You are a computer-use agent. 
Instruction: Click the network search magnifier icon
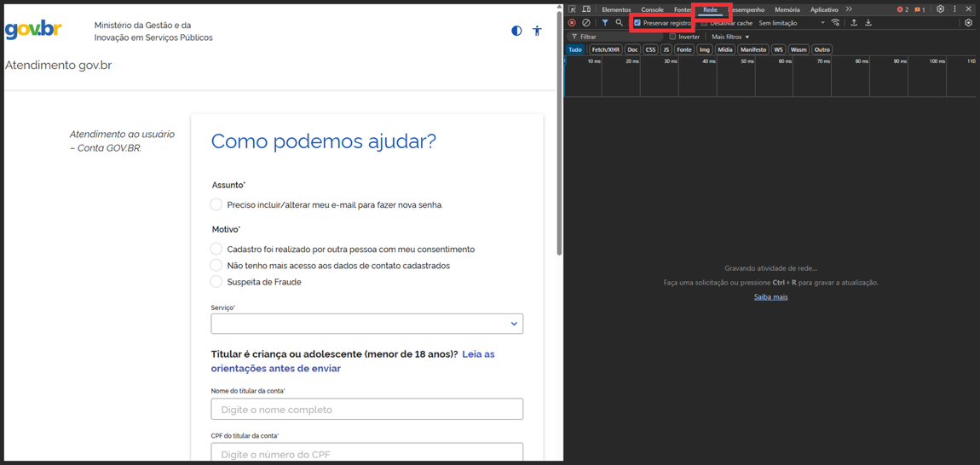click(620, 23)
